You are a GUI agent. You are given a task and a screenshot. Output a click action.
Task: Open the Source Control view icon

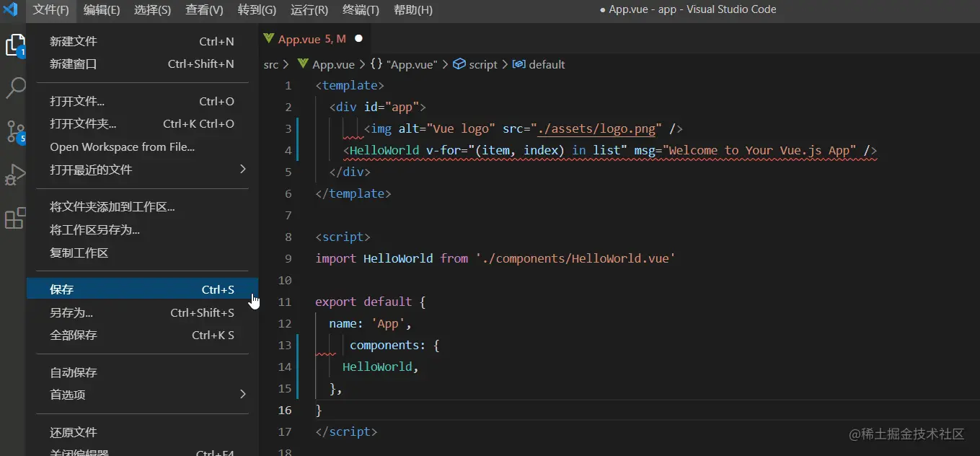14,131
